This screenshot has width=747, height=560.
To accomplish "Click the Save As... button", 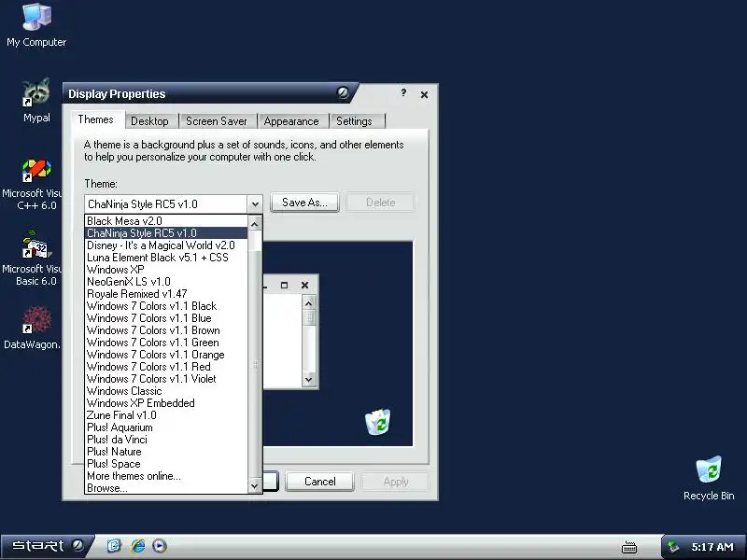I will click(x=304, y=203).
